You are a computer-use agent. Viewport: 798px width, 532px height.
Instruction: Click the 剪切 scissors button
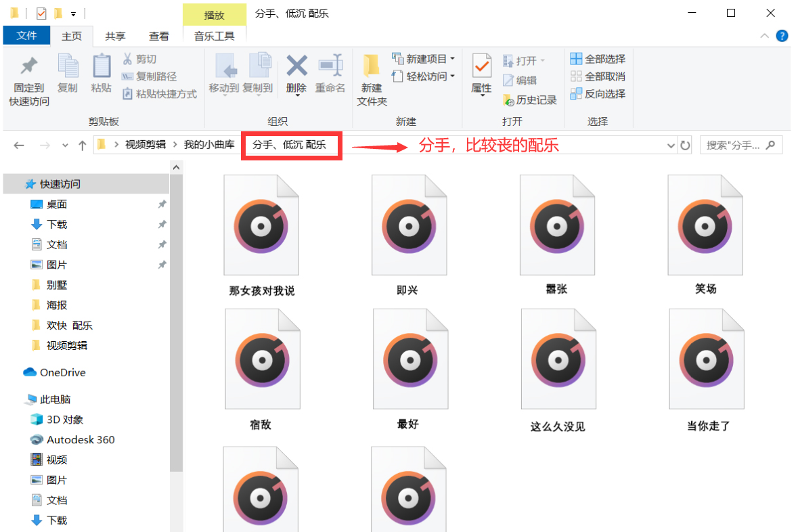point(139,59)
